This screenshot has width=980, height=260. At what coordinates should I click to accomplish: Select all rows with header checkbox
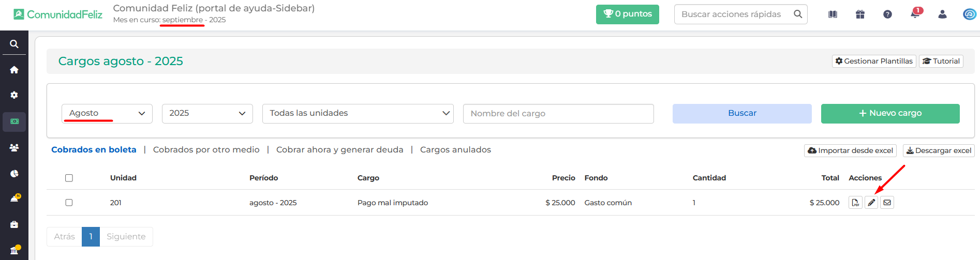point(69,178)
